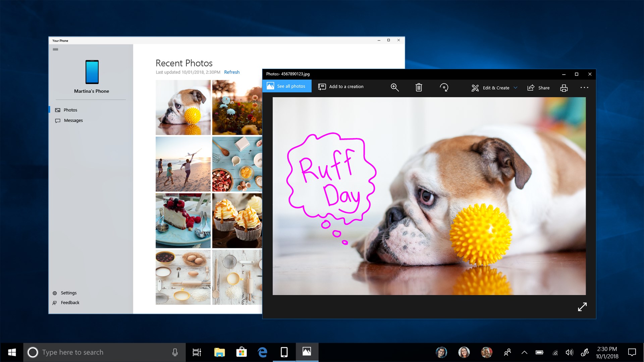
Task: Open Microsoft Store from the taskbar
Action: tap(241, 352)
